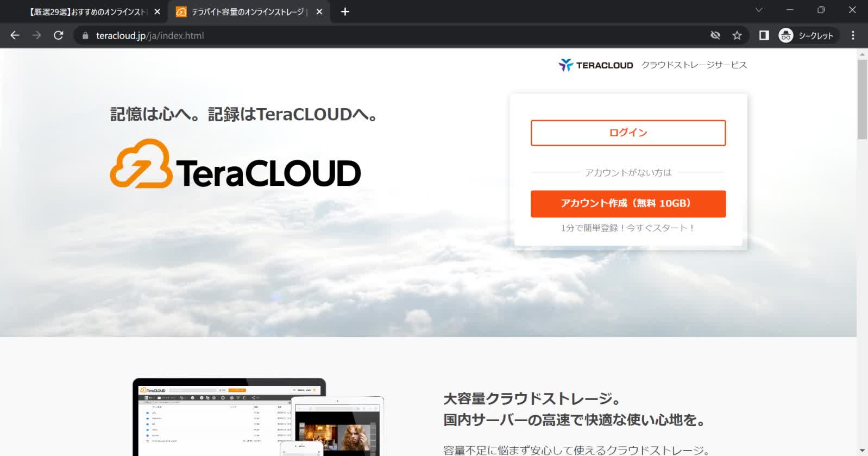868x456 pixels.
Task: Click the tablet photo thumbnail
Action: coord(337,427)
